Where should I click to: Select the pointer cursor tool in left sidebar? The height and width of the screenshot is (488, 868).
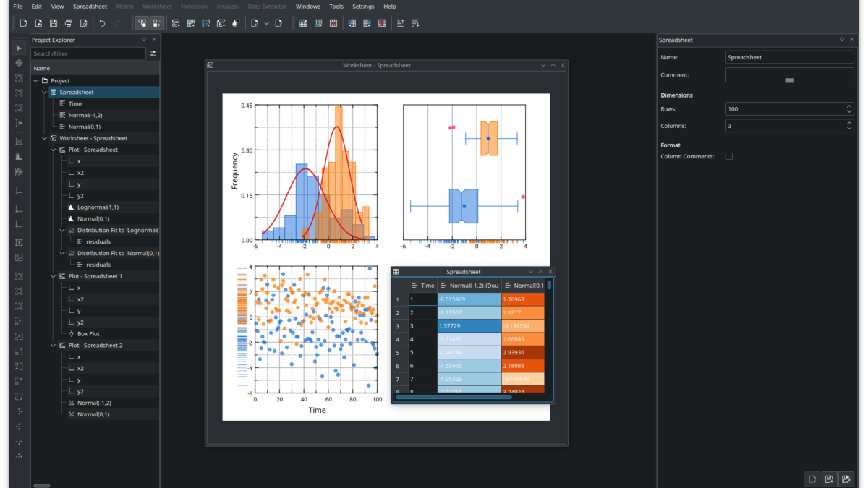pyautogui.click(x=19, y=48)
